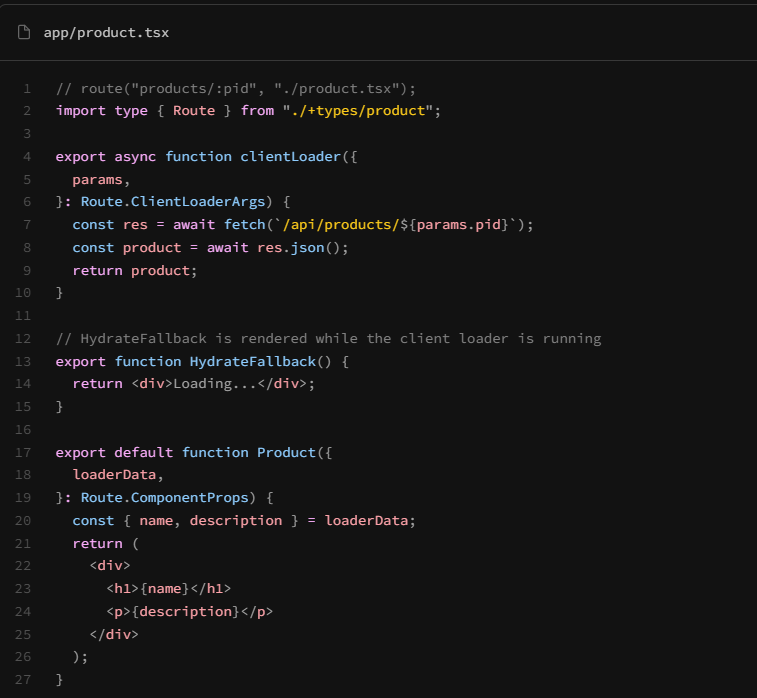Click line number 27
The height and width of the screenshot is (698, 757).
pos(23,680)
